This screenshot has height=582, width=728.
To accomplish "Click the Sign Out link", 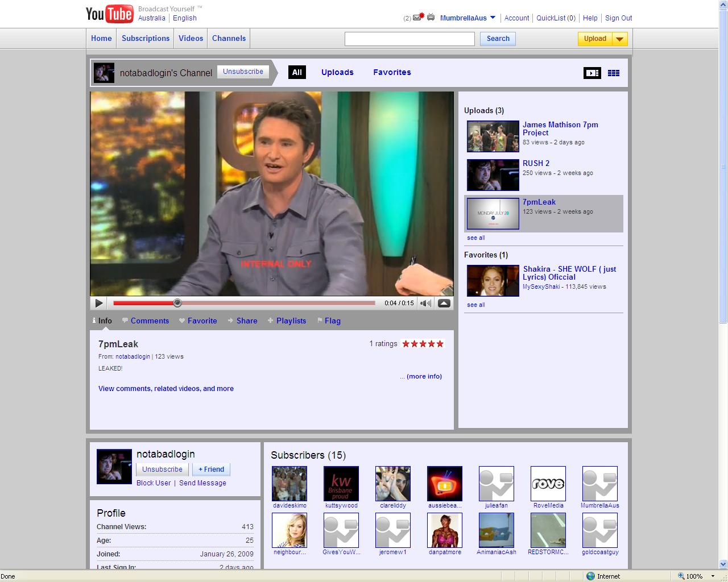I will coord(618,18).
